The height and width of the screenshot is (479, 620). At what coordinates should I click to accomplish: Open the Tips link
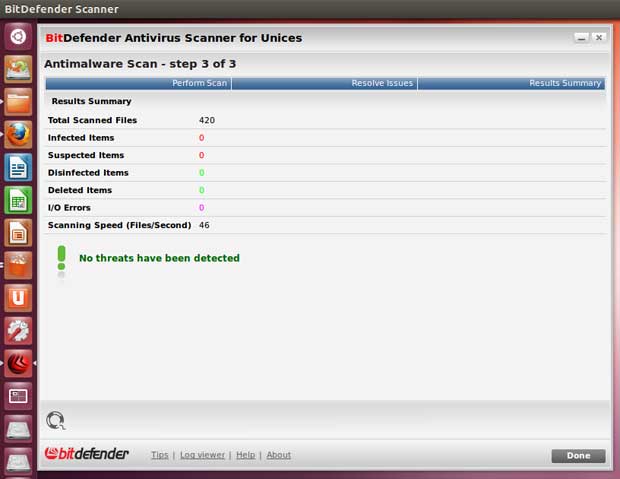160,455
